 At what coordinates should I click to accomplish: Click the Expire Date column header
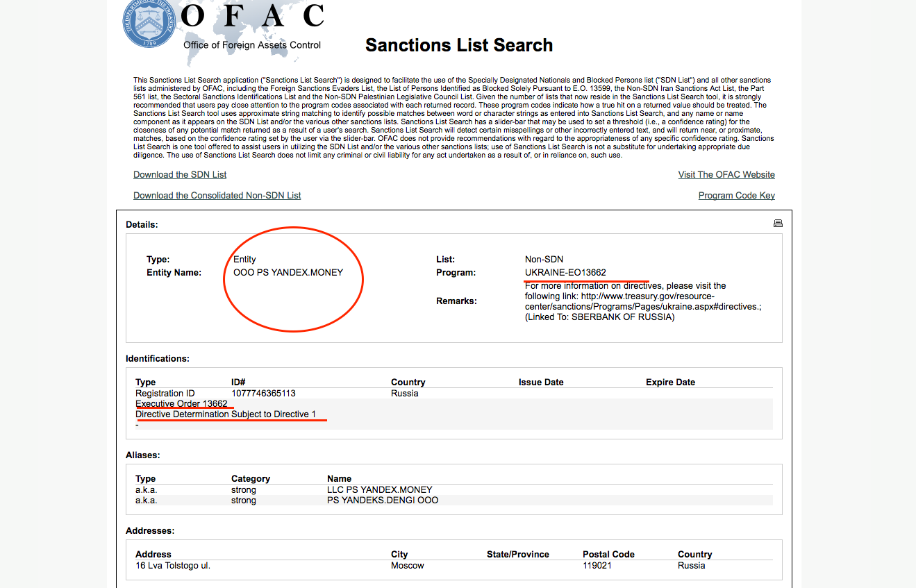tap(670, 382)
